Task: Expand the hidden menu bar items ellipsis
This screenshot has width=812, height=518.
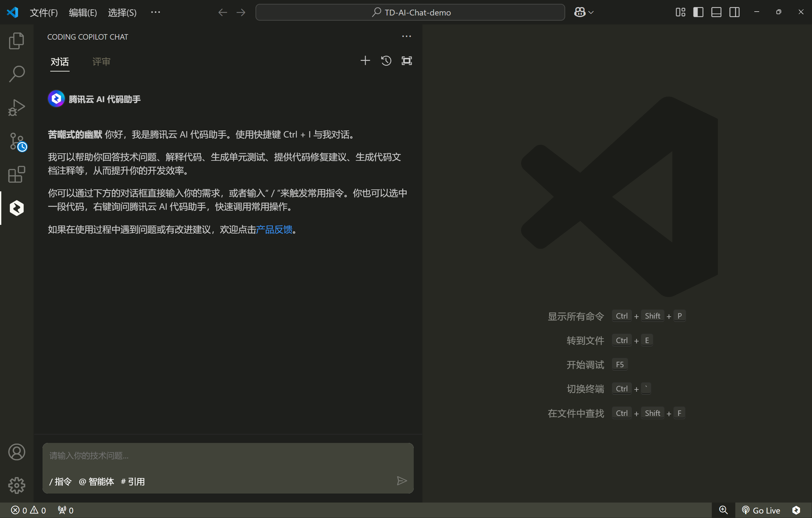Action: point(155,13)
